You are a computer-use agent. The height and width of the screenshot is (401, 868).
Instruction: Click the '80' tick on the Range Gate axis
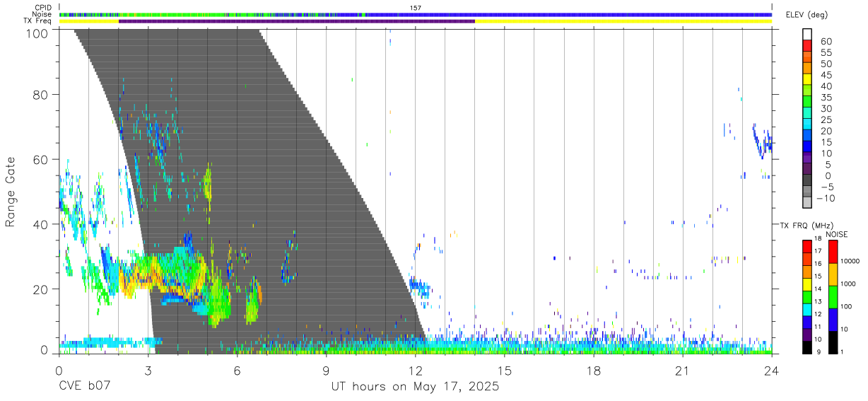click(x=39, y=94)
